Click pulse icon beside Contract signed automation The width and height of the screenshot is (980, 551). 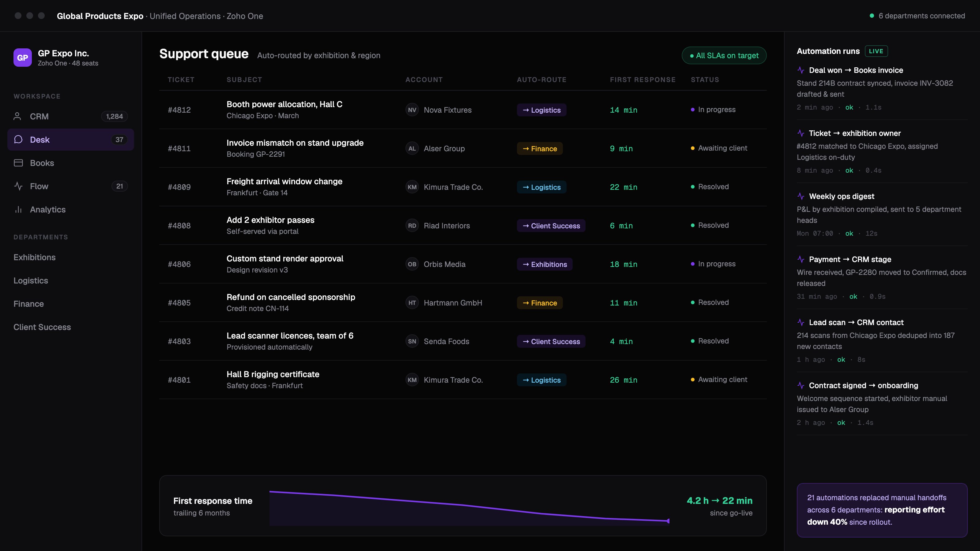(x=801, y=386)
